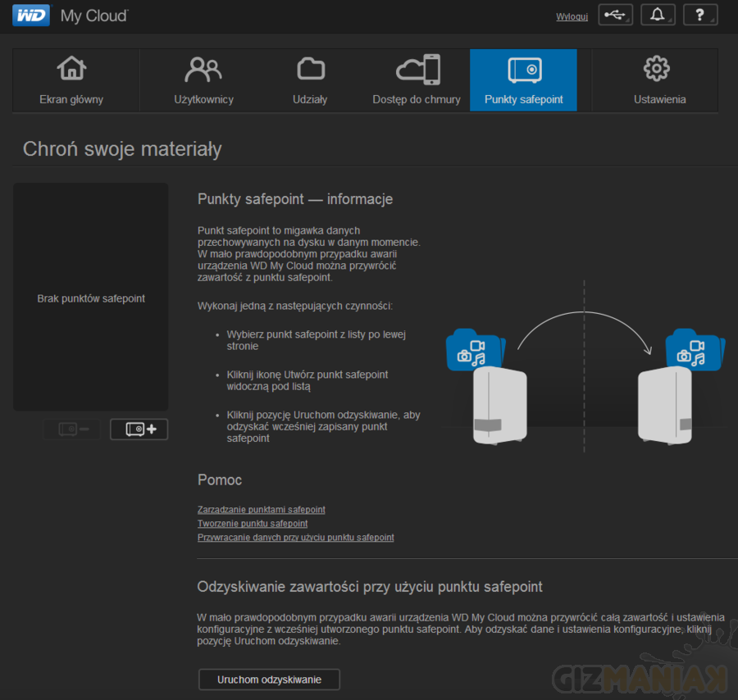Select the Punkty safepoint tab
This screenshot has width=738, height=700.
pos(523,80)
